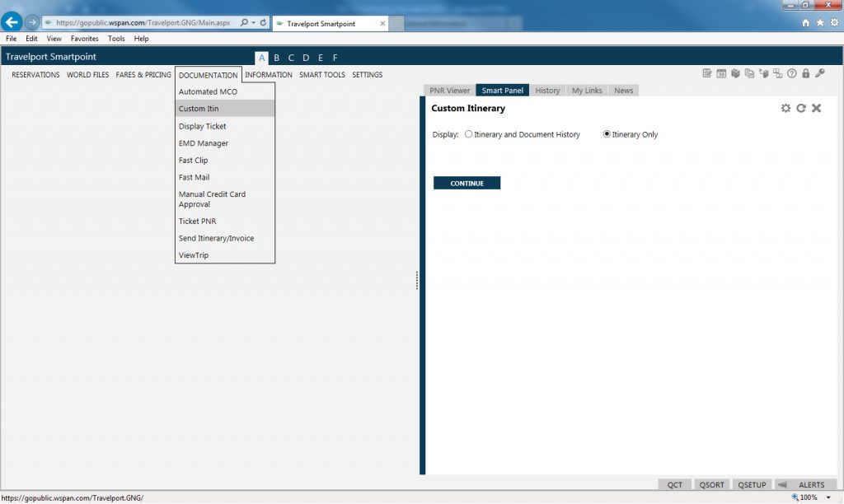Click the QSETUP button

752,484
